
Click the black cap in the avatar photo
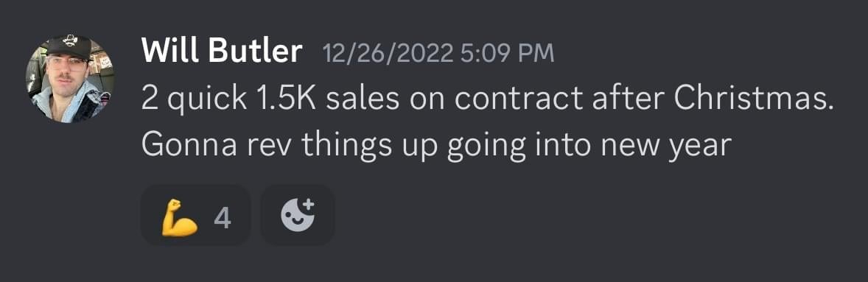69,47
